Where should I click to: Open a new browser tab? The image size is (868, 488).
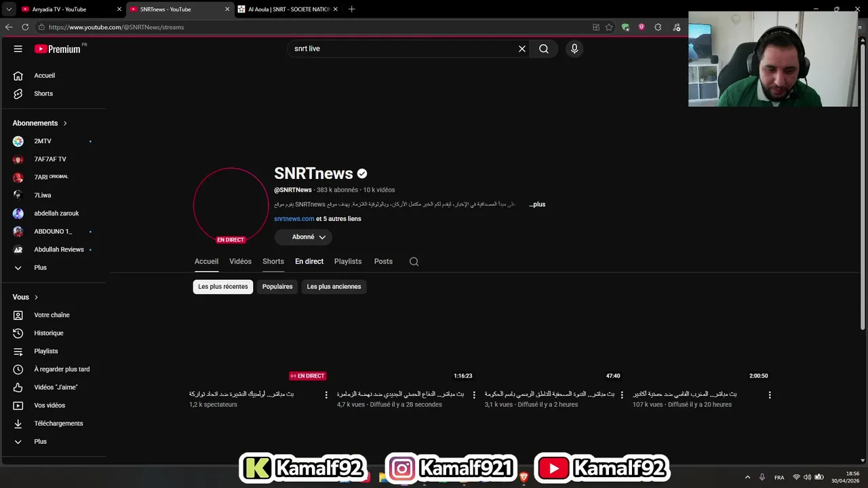[351, 9]
